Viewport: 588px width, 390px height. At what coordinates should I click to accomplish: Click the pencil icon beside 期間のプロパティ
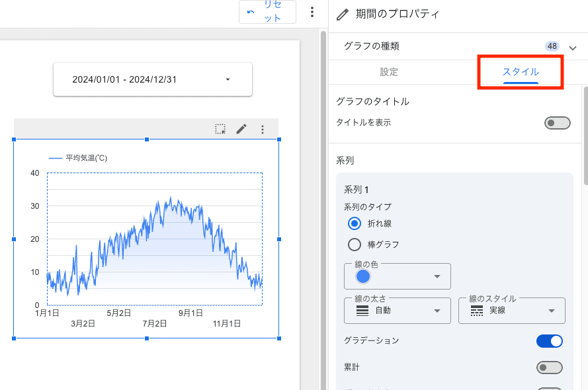pos(342,14)
